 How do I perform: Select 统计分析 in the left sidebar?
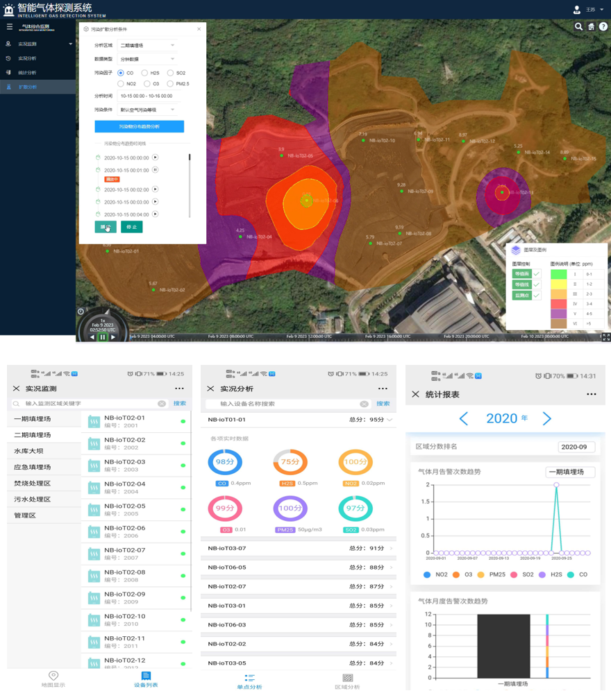point(27,73)
